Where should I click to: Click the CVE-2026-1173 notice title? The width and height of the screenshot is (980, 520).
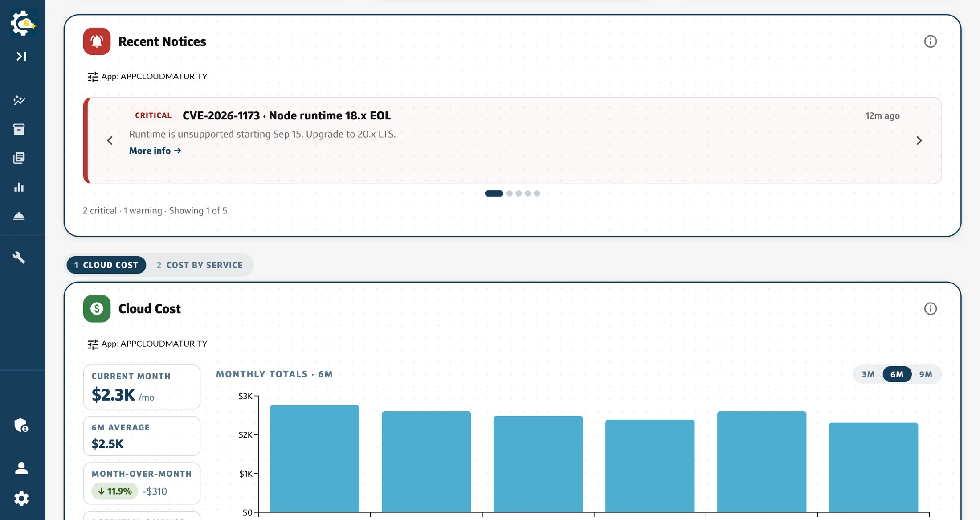click(x=287, y=116)
